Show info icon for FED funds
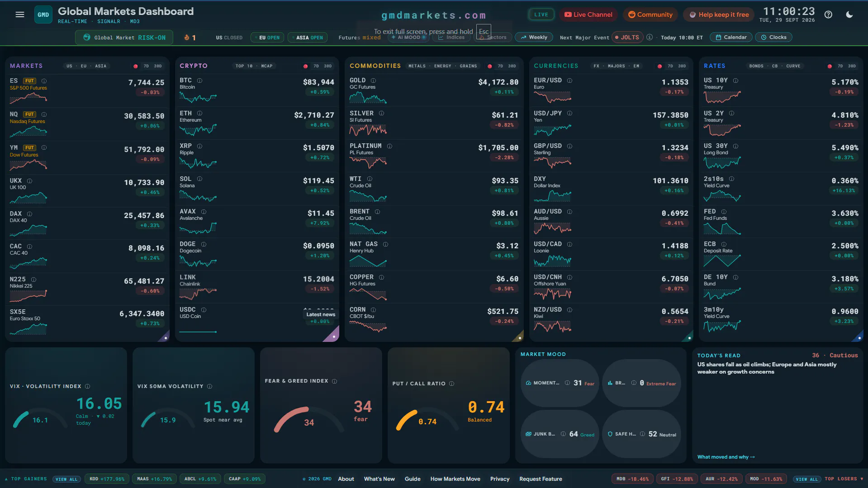The image size is (868, 488). [x=724, y=212]
